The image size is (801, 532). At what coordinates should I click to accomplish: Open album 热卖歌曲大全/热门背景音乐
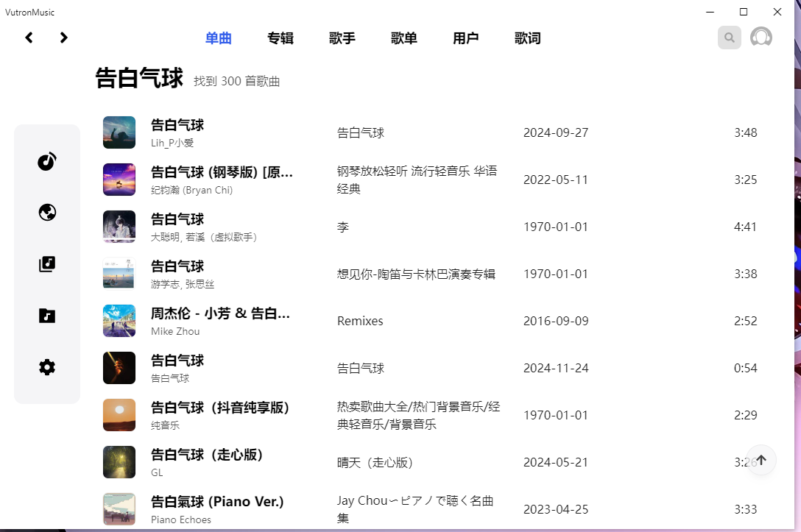point(418,415)
